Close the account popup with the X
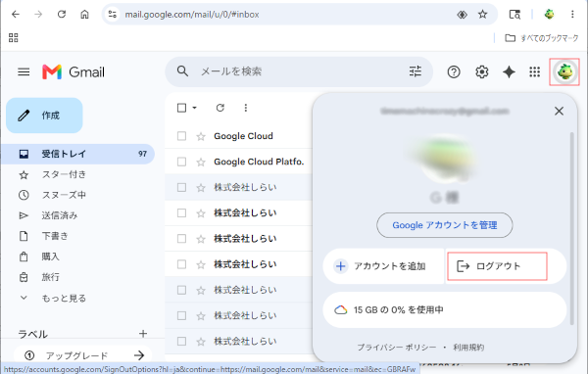This screenshot has height=374, width=588. [x=559, y=111]
